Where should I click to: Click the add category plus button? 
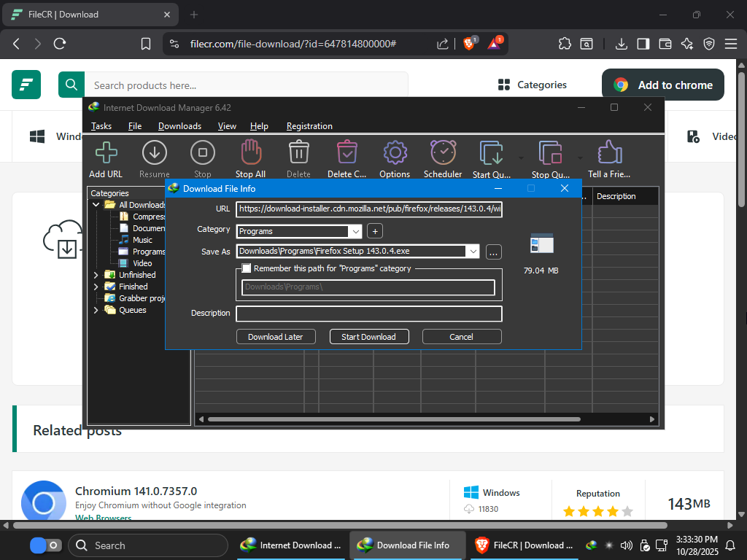[x=375, y=231]
